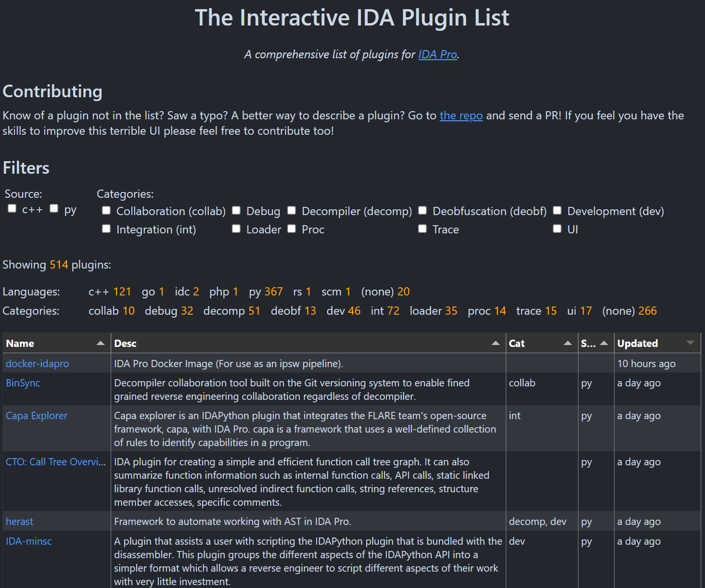Click the '(none) 266' category count
The image size is (705, 588).
coord(629,311)
